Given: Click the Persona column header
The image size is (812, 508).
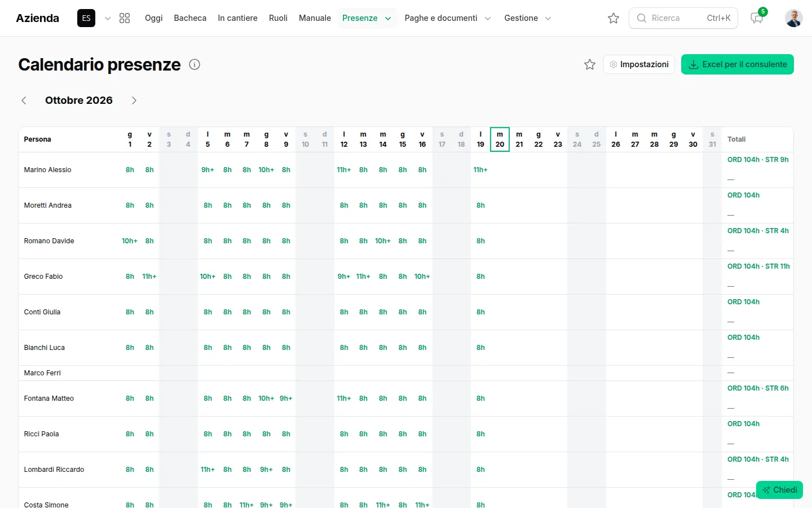Looking at the screenshot, I should (x=37, y=139).
